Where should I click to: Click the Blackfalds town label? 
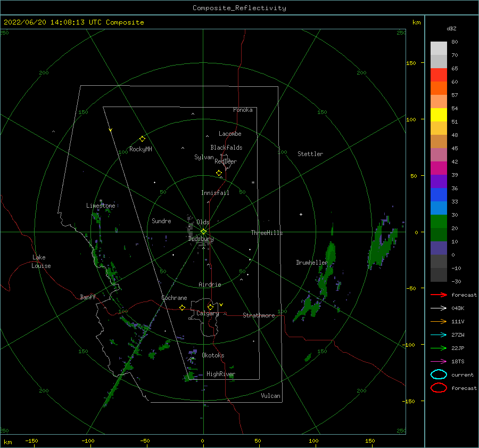(x=226, y=148)
